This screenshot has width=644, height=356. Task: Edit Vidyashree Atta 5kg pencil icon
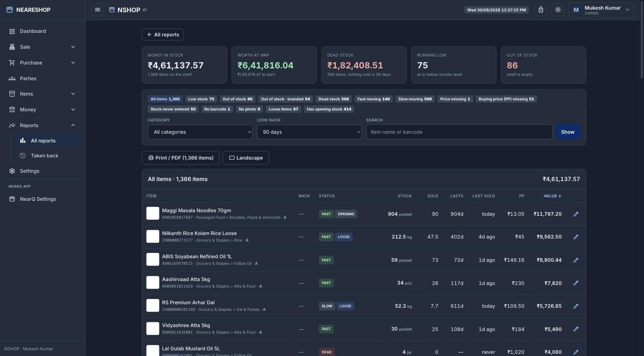pos(576,329)
